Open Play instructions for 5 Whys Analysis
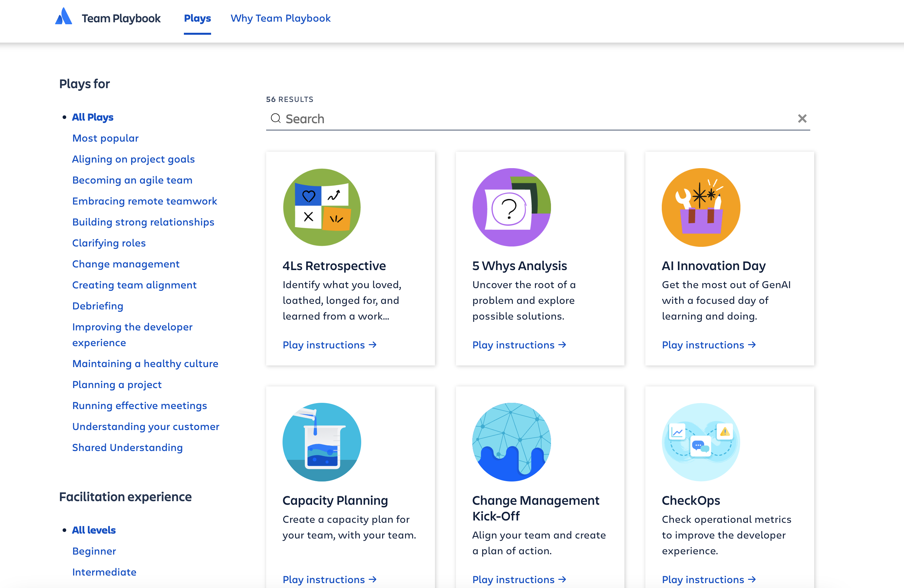 click(x=519, y=345)
